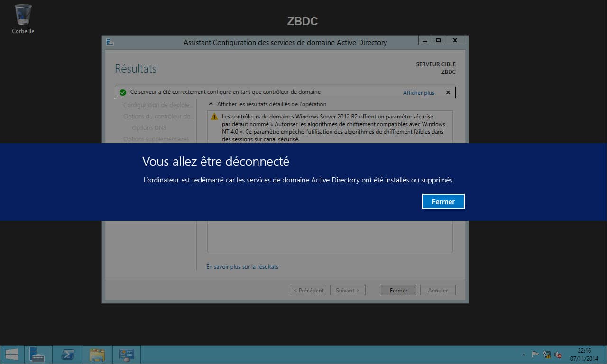Select Options DNS step in wizard sidebar
Screen dimensions: 607x364
(x=149, y=128)
